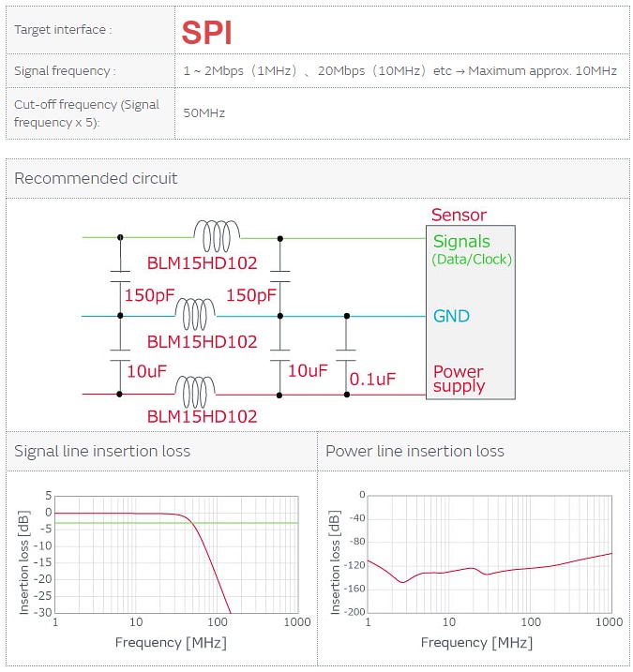Click the "Signal frequency :" row label
Image resolution: width=633 pixels, height=672 pixels.
65,71
